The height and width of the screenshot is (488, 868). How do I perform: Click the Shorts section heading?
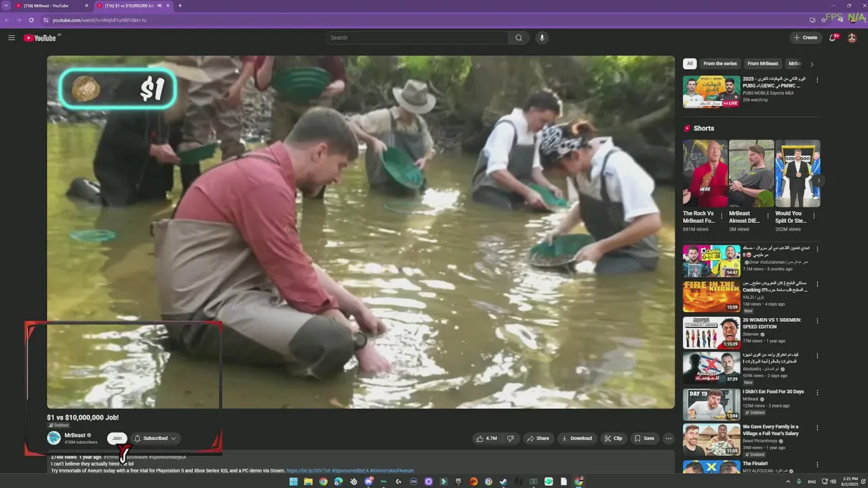[x=704, y=128]
